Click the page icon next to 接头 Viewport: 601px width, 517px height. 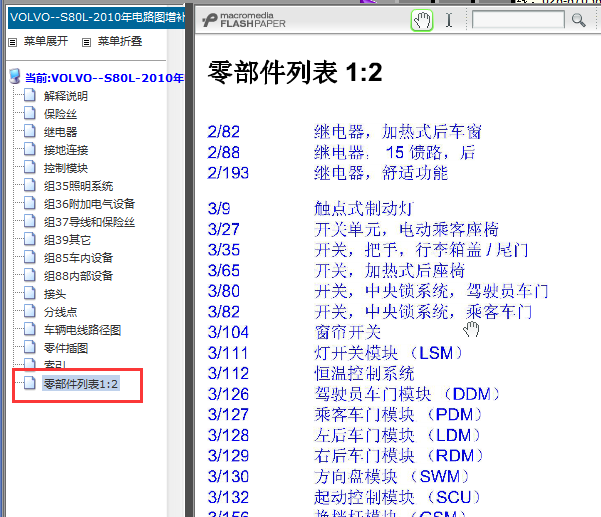[x=30, y=293]
